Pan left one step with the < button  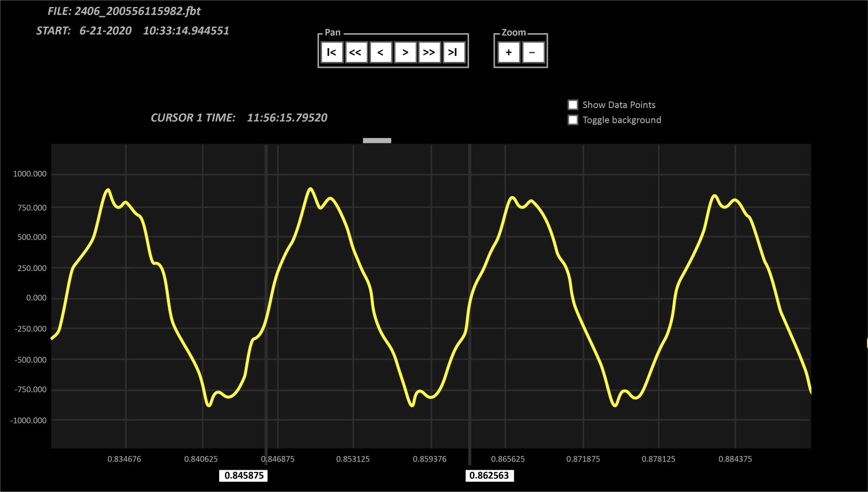point(380,53)
